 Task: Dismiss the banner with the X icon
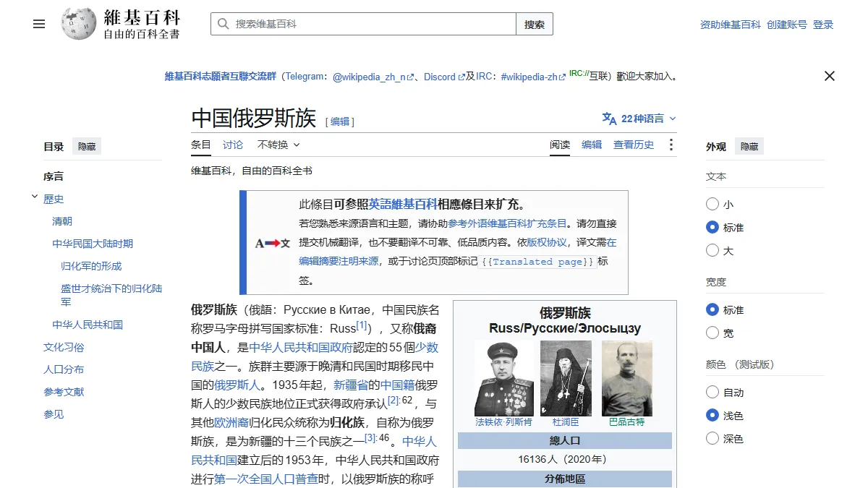(830, 76)
